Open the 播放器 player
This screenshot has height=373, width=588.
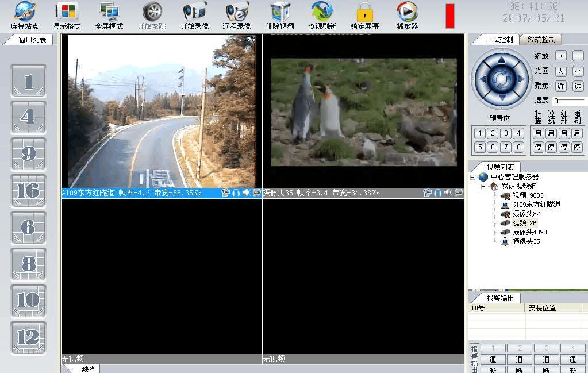(407, 16)
